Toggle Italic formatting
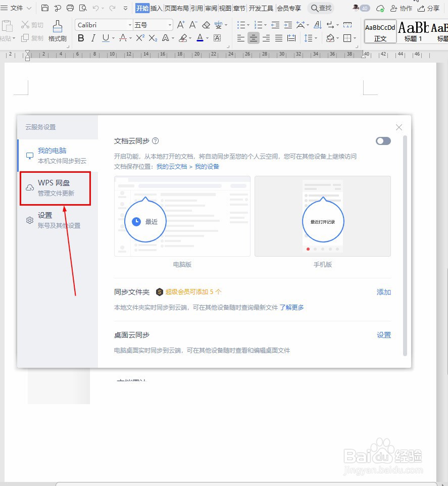This screenshot has width=448, height=486. point(93,38)
